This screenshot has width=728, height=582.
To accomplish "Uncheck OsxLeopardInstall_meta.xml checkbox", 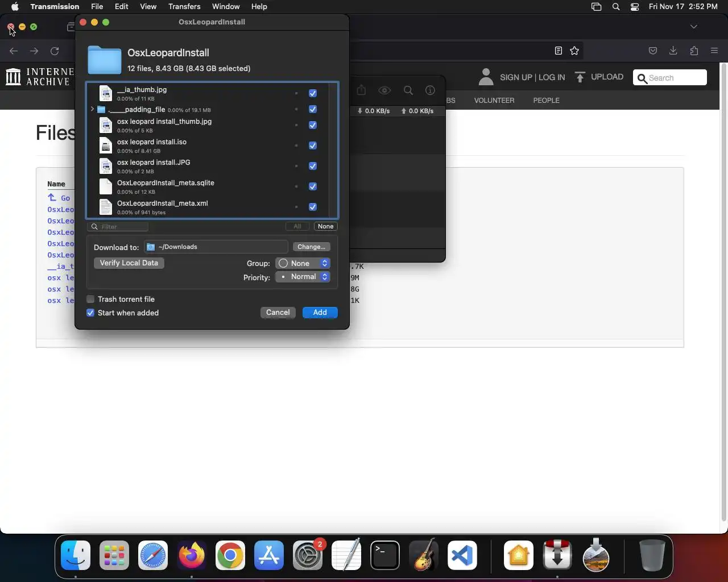I will 313,207.
